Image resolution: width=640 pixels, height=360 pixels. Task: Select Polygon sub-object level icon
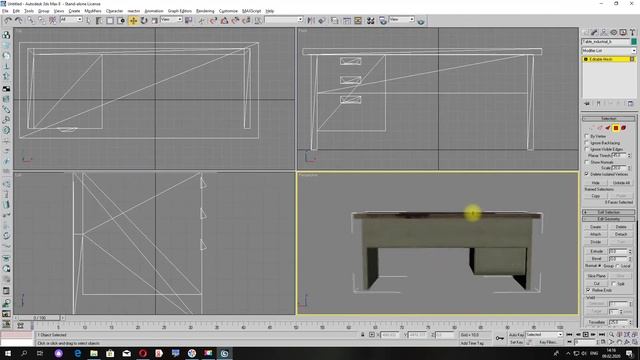tap(616, 128)
